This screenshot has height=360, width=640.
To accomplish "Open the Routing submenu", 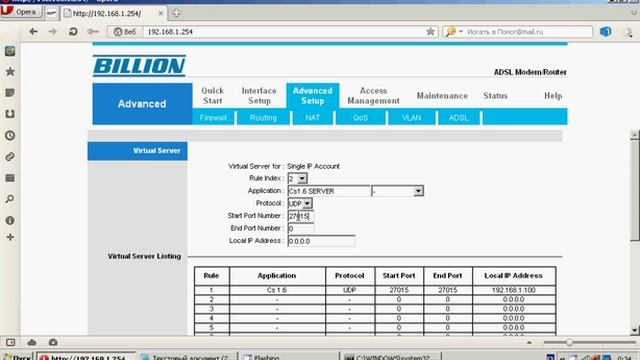I will pyautogui.click(x=263, y=118).
